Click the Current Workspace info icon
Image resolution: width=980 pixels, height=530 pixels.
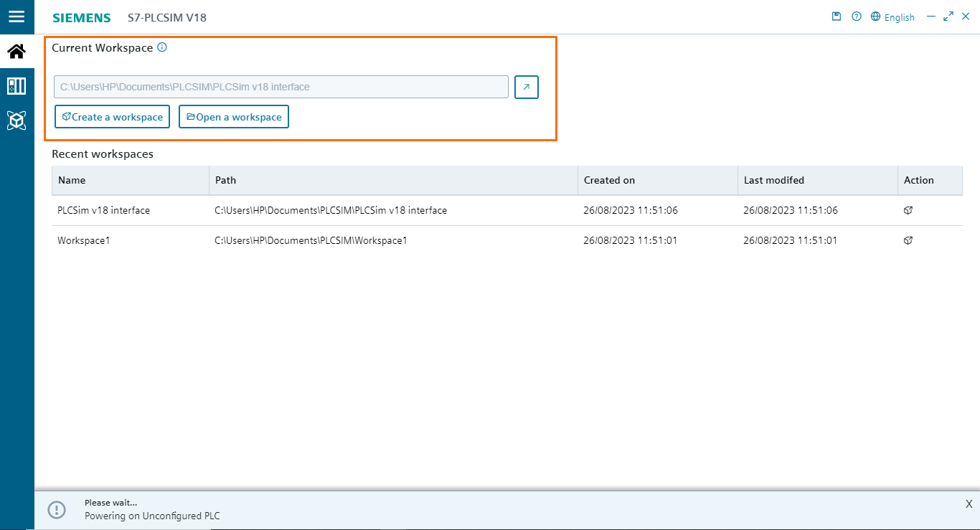click(161, 47)
